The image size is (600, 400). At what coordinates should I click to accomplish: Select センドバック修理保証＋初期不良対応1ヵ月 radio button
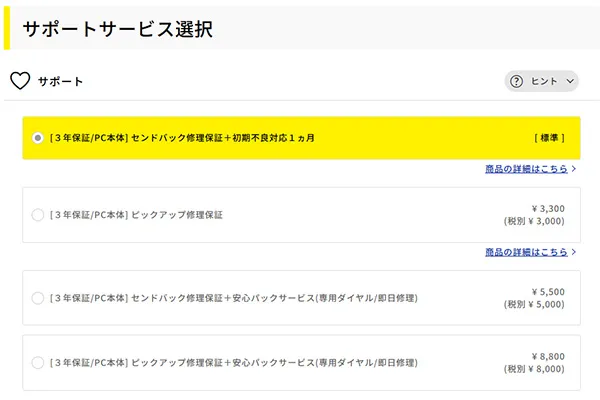[38, 137]
